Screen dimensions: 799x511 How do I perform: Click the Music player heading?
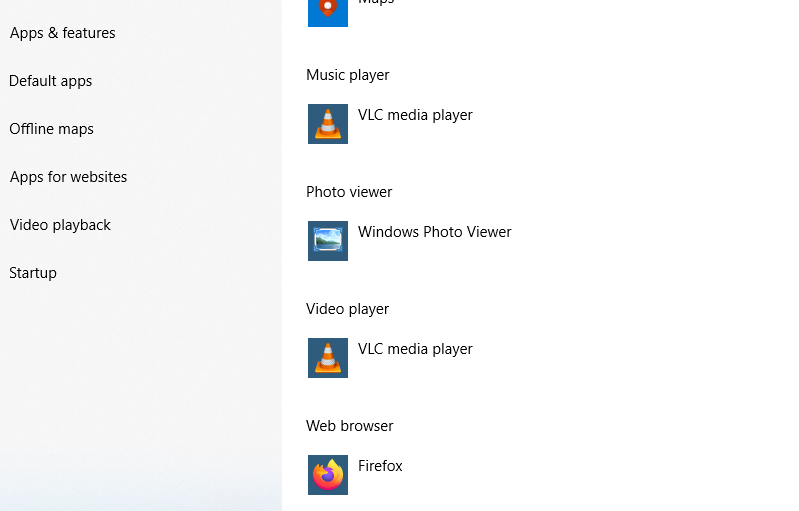coord(348,75)
